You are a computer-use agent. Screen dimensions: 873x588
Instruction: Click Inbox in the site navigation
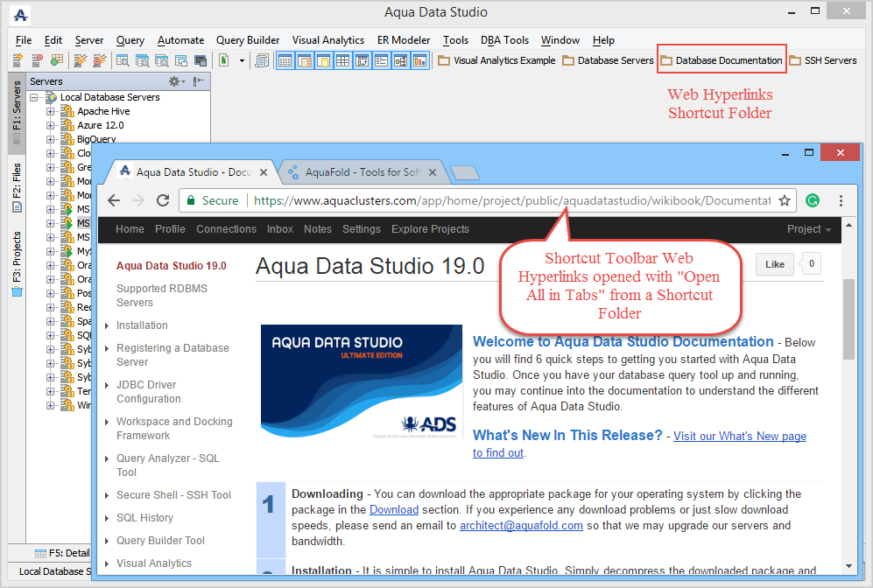280,229
